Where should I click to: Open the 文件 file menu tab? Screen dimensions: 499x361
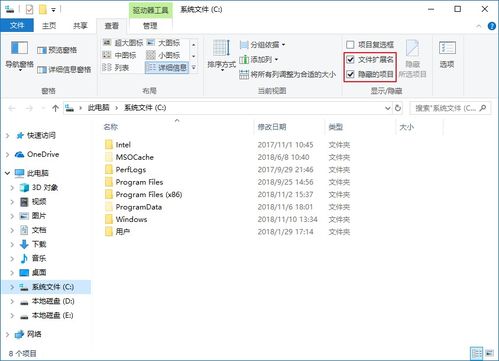click(x=17, y=26)
